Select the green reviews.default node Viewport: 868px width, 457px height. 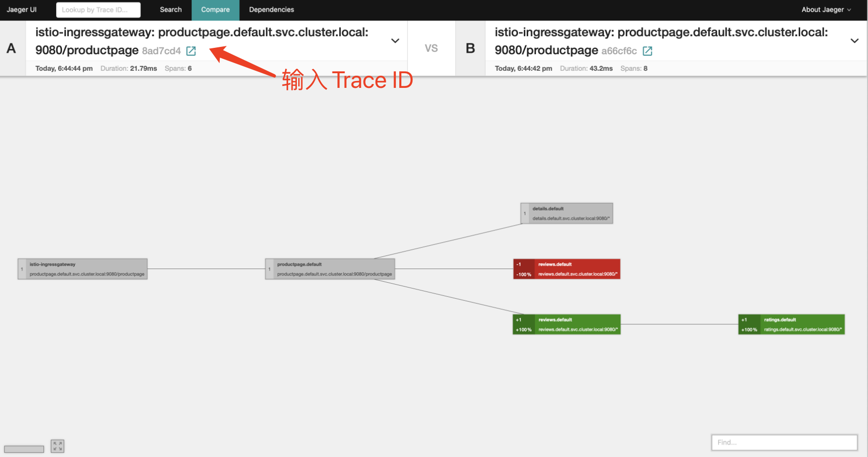click(567, 325)
